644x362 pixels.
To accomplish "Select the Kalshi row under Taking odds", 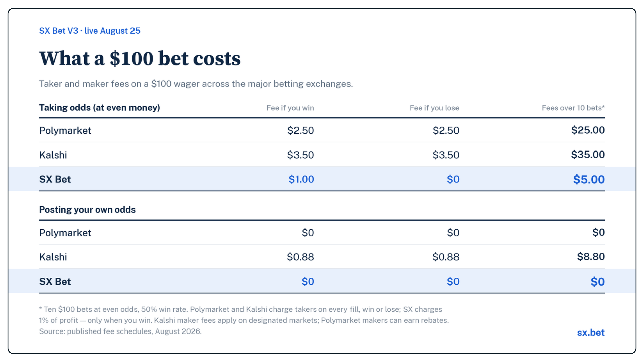I will (322, 155).
